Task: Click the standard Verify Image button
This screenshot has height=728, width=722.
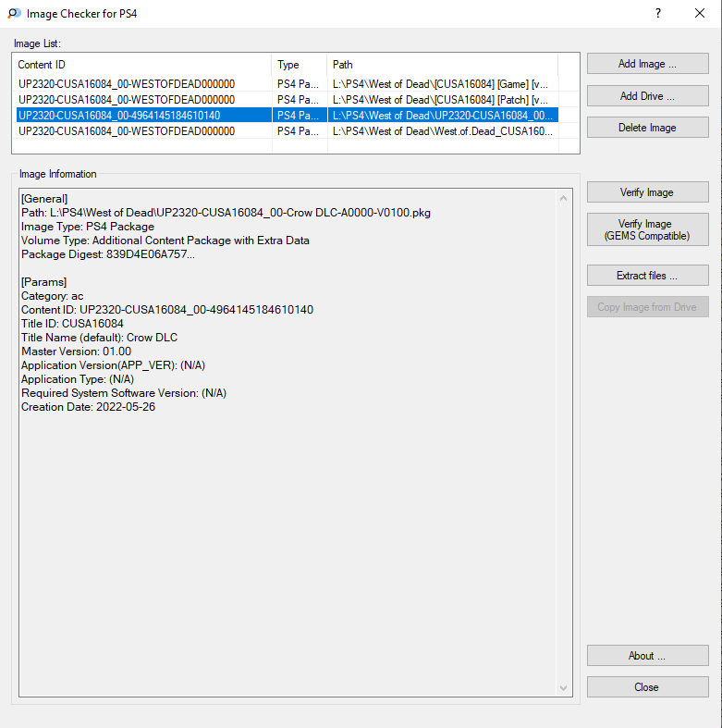Action: click(x=647, y=192)
